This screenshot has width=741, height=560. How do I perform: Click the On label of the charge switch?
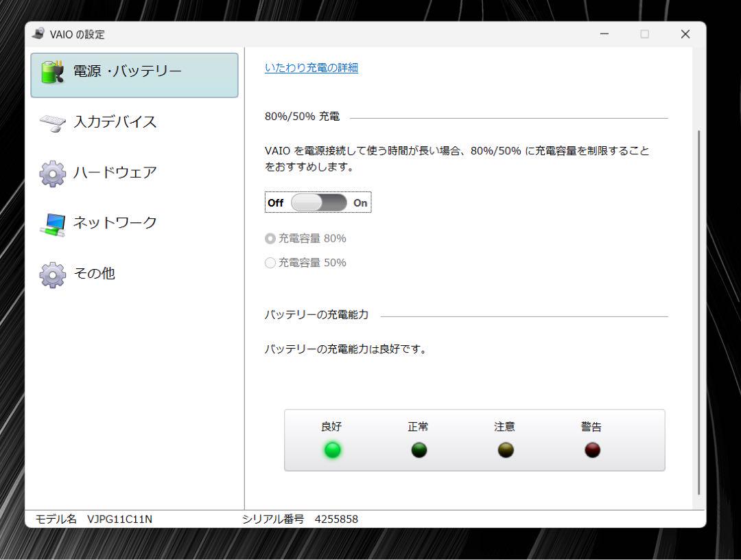pyautogui.click(x=360, y=202)
